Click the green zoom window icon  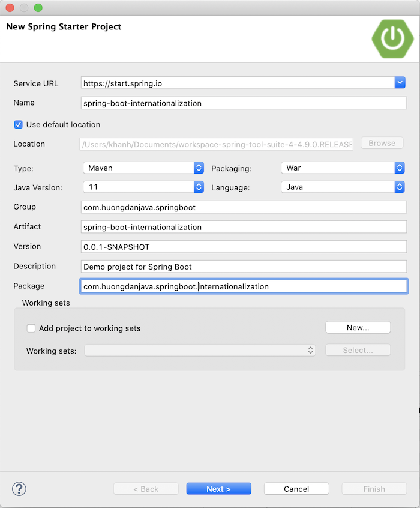point(38,8)
